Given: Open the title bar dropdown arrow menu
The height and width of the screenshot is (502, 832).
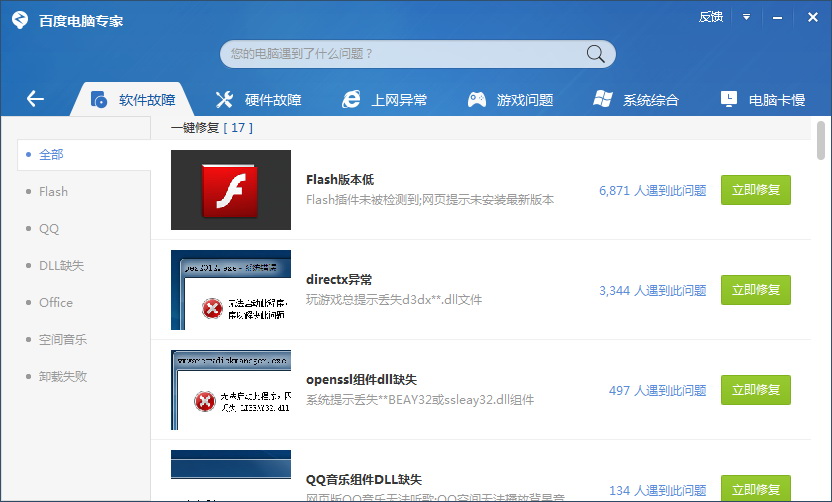Looking at the screenshot, I should [746, 17].
